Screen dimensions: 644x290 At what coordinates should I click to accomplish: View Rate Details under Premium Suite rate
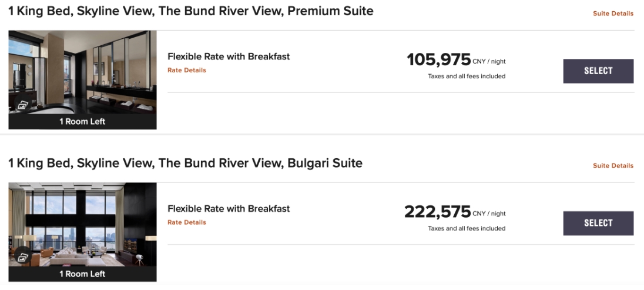point(187,70)
